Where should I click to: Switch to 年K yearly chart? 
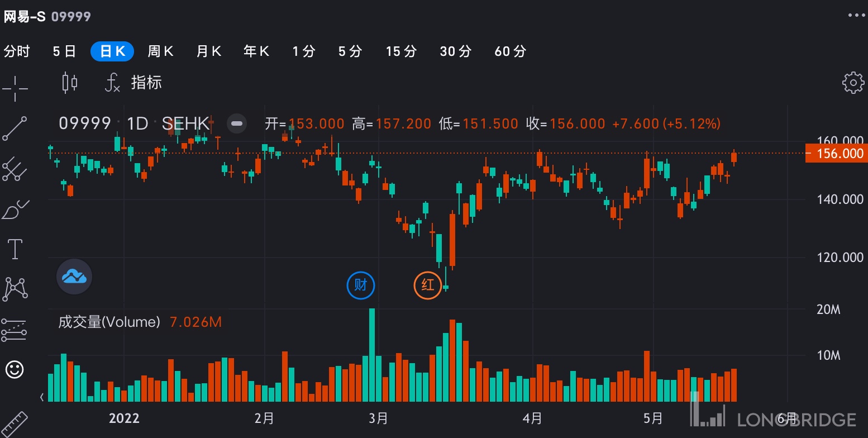click(x=256, y=51)
